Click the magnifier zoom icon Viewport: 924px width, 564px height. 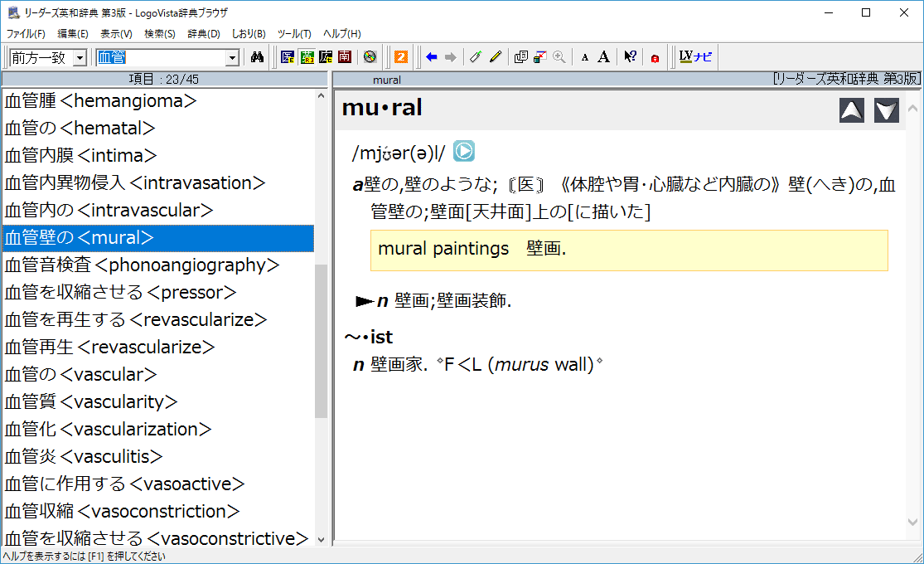(x=559, y=57)
